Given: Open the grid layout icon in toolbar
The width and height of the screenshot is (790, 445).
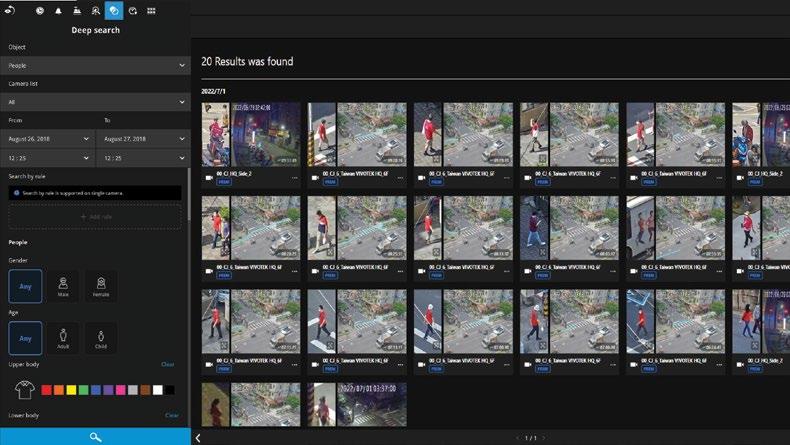Looking at the screenshot, I should pyautogui.click(x=151, y=11).
